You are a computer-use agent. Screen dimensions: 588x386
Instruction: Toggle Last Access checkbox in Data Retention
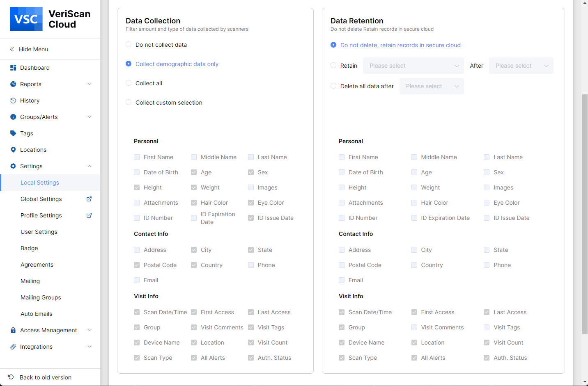tap(487, 312)
